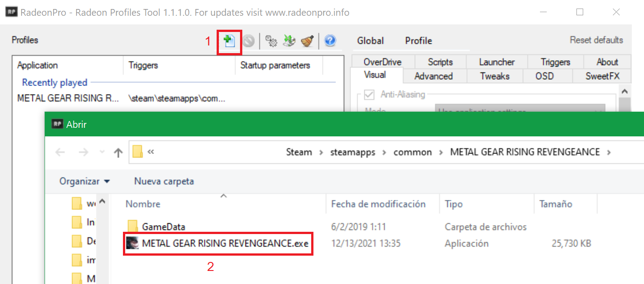Go forward in the Abrir dialog
Viewport: 644px width, 284px height.
pos(83,152)
